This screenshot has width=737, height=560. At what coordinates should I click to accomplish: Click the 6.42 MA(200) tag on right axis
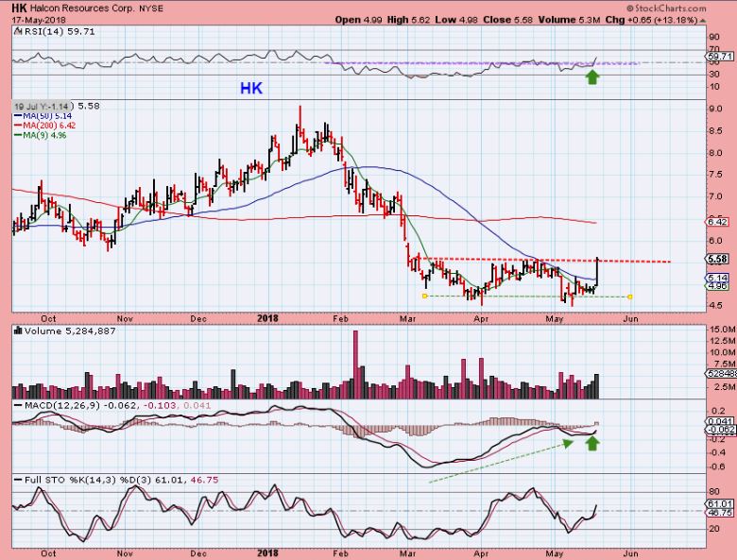717,222
